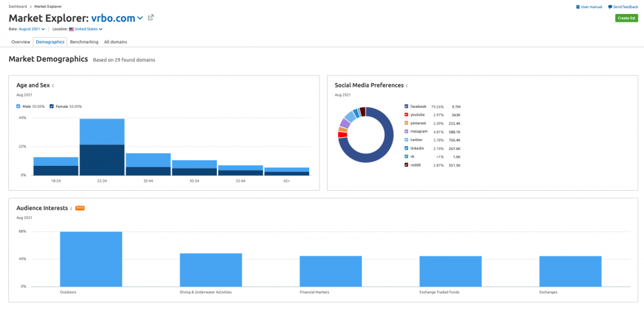The width and height of the screenshot is (644, 312).
Task: Click Market Explorer breadcrumb
Action: pyautogui.click(x=47, y=6)
